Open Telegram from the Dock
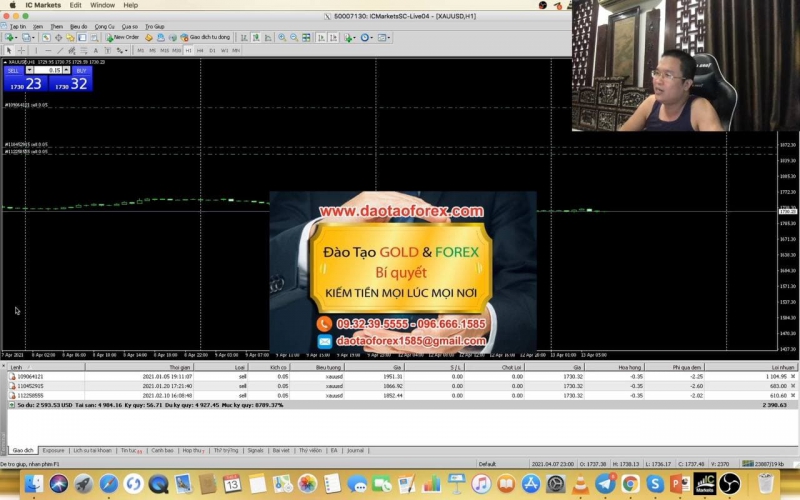 (x=603, y=484)
